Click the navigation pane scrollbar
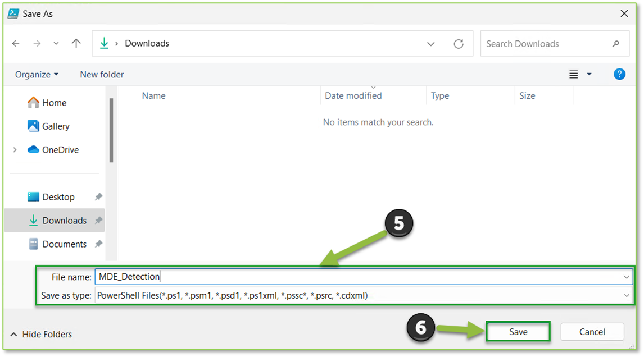 click(111, 130)
